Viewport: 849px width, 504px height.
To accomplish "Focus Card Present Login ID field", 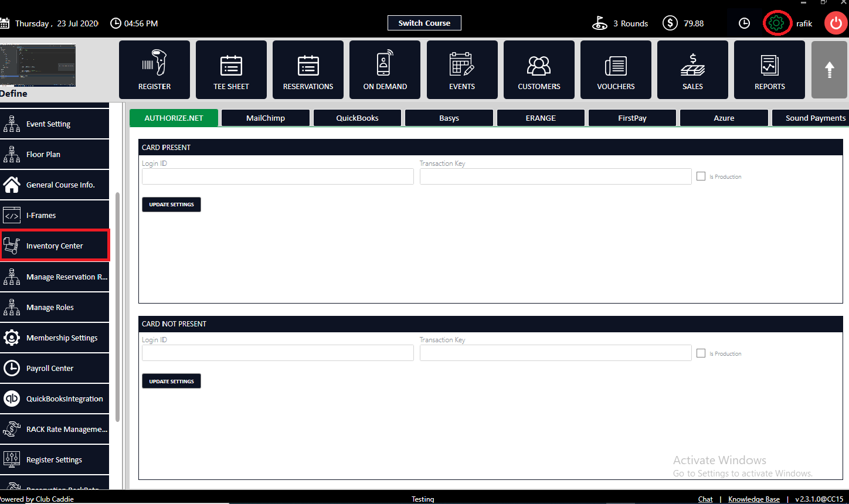I will coord(278,176).
